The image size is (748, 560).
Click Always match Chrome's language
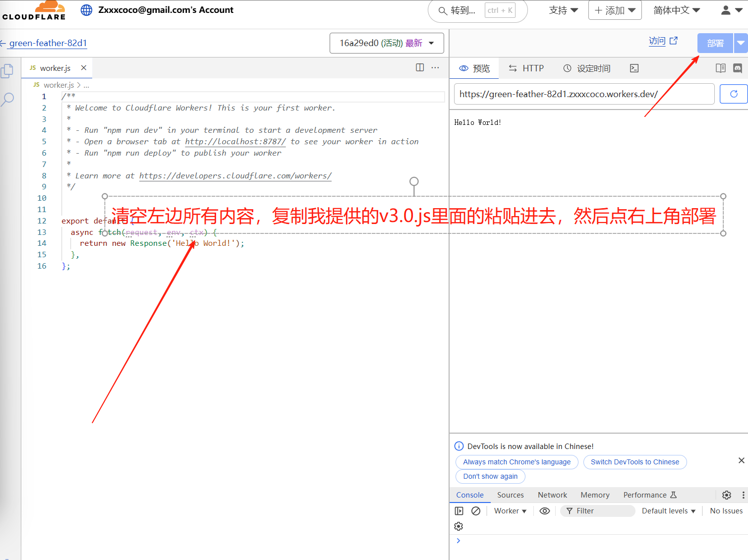pos(517,462)
